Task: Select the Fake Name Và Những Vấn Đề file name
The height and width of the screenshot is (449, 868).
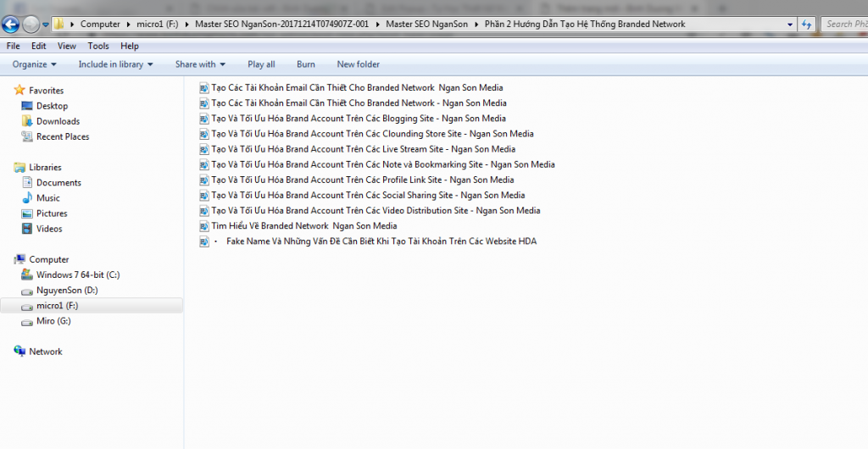Action: point(381,241)
